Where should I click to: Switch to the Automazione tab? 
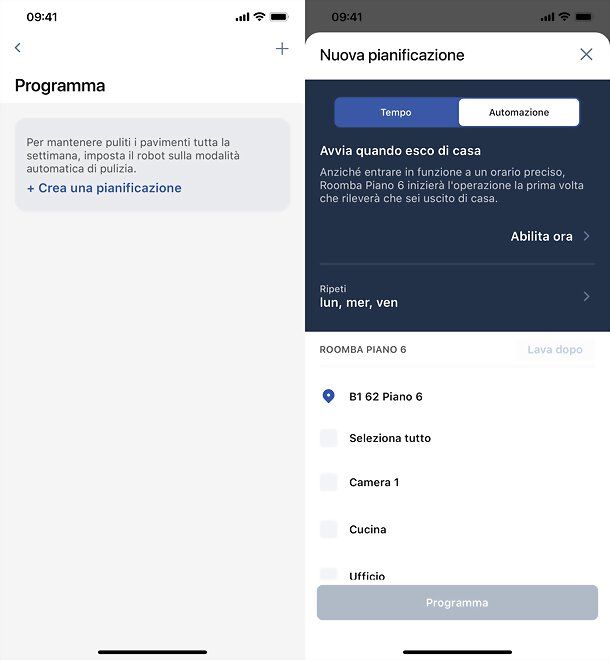coord(519,112)
